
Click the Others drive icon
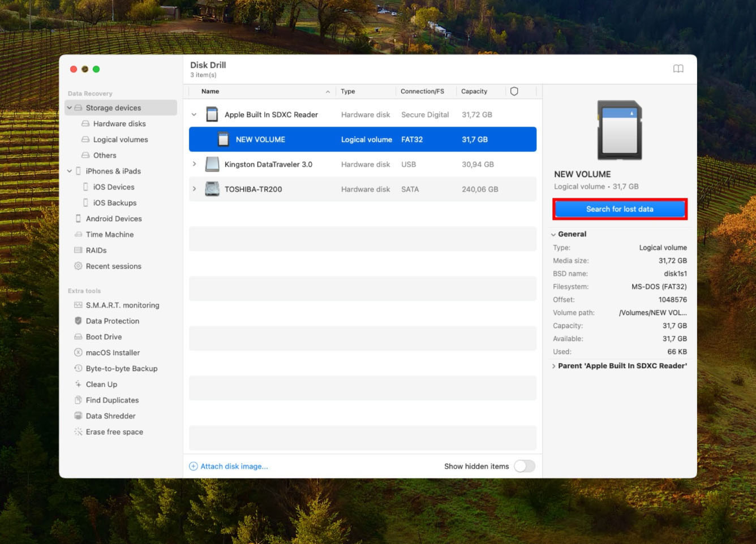(85, 156)
